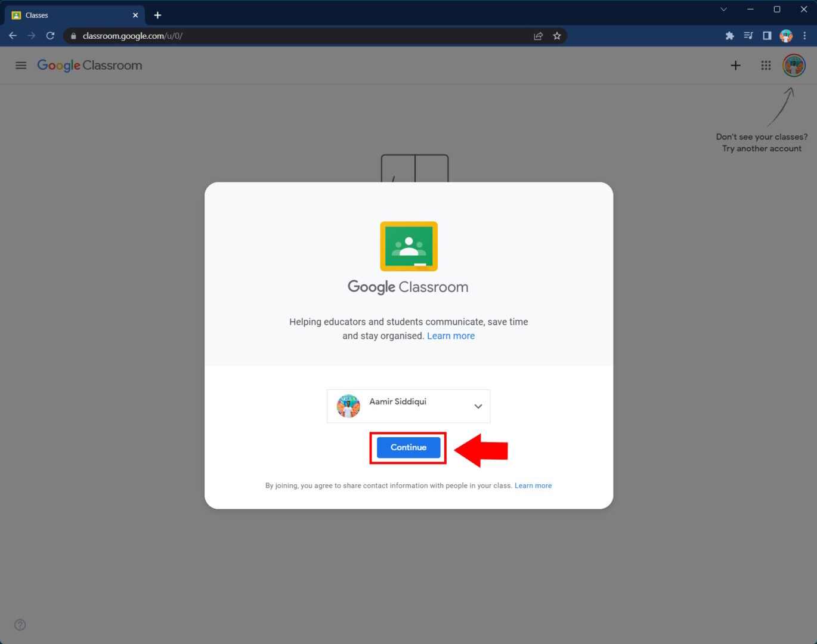Reload the Classroom page
The height and width of the screenshot is (644, 817).
pyautogui.click(x=50, y=36)
